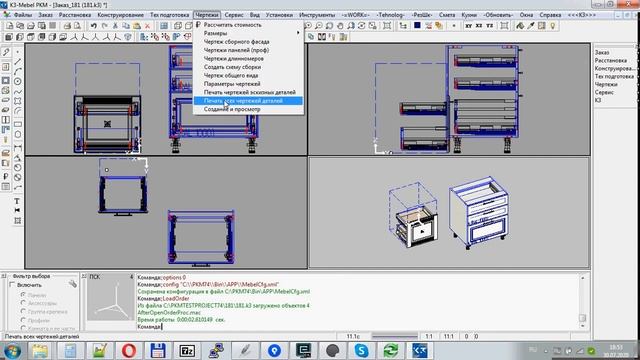Click 'Тех подготовка' in right side panel

tap(614, 76)
